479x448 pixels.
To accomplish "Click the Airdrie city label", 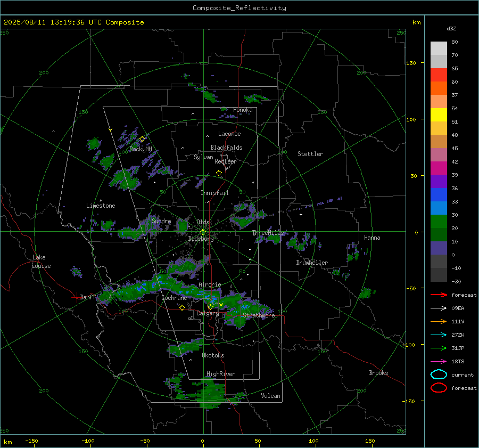I will click(210, 284).
